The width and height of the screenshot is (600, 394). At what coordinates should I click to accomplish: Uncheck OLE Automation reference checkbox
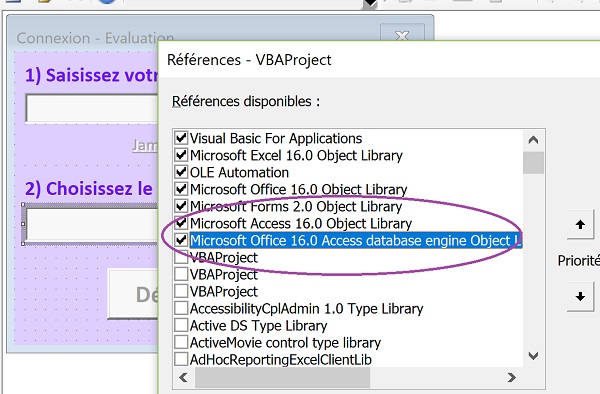181,172
